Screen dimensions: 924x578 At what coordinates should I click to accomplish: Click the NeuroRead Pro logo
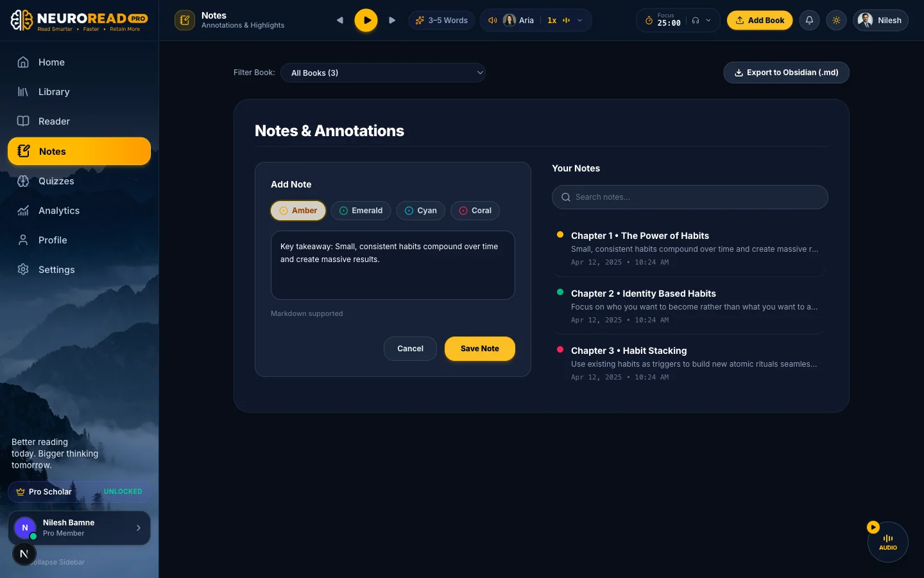[80, 21]
